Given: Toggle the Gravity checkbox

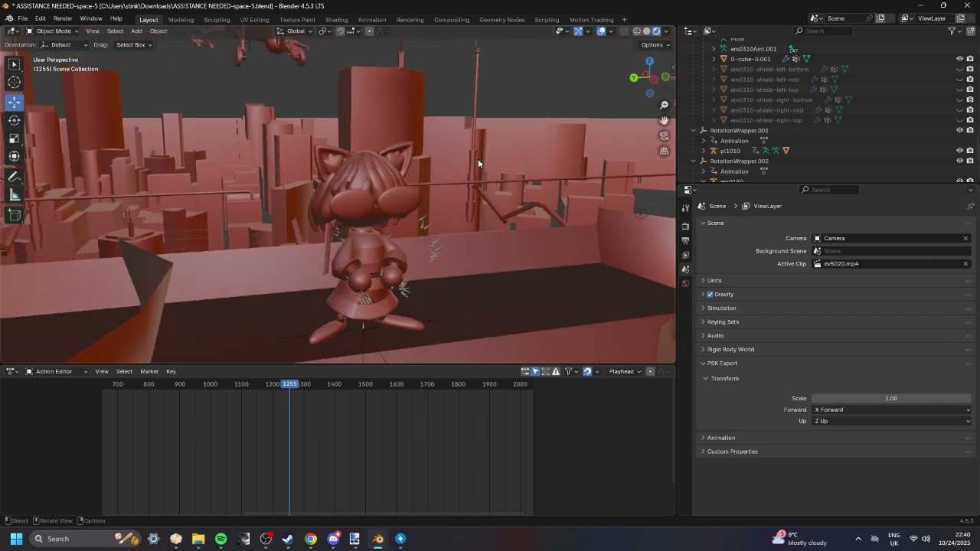Looking at the screenshot, I should 710,295.
